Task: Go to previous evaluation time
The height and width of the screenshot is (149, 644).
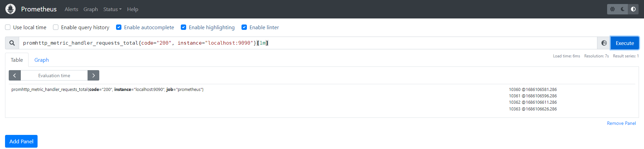Action: 15,76
